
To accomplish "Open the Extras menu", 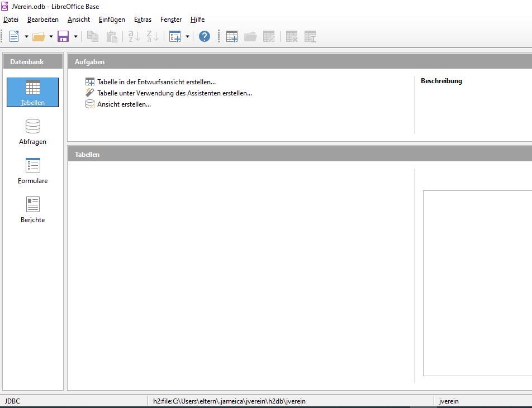I will click(143, 20).
